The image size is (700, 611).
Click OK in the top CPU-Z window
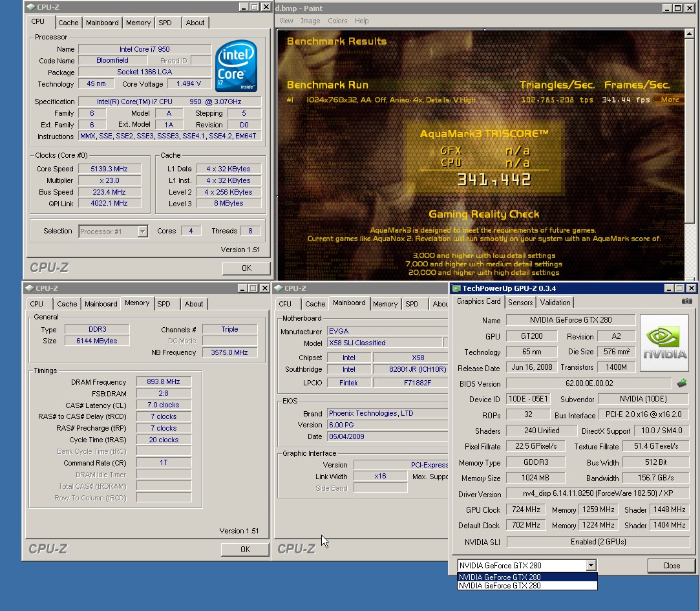click(x=246, y=268)
